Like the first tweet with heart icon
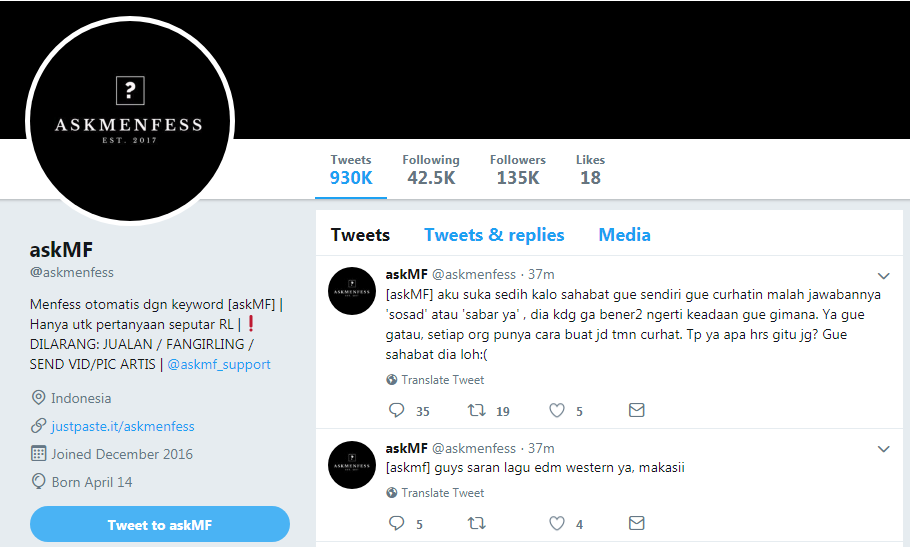Viewport: 910px width, 547px height. (x=557, y=410)
